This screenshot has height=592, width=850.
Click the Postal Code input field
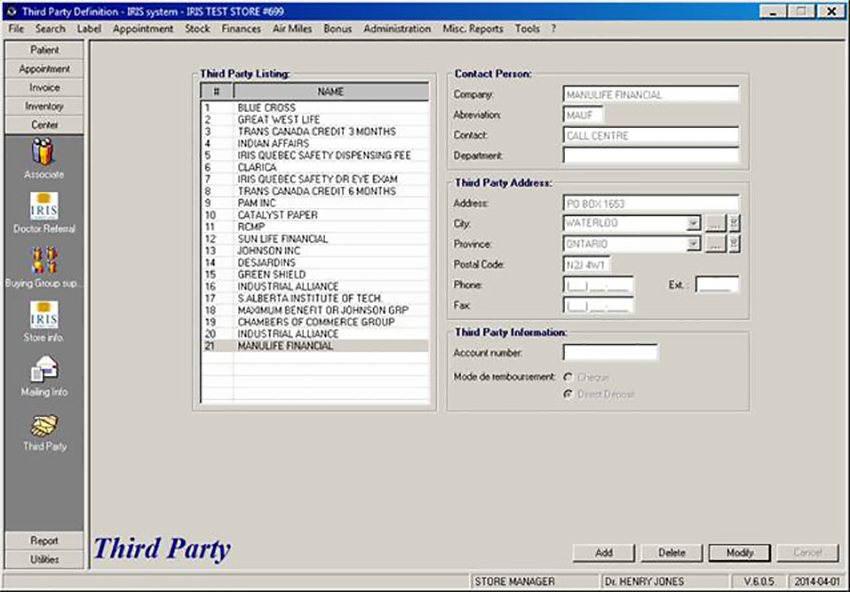(587, 265)
